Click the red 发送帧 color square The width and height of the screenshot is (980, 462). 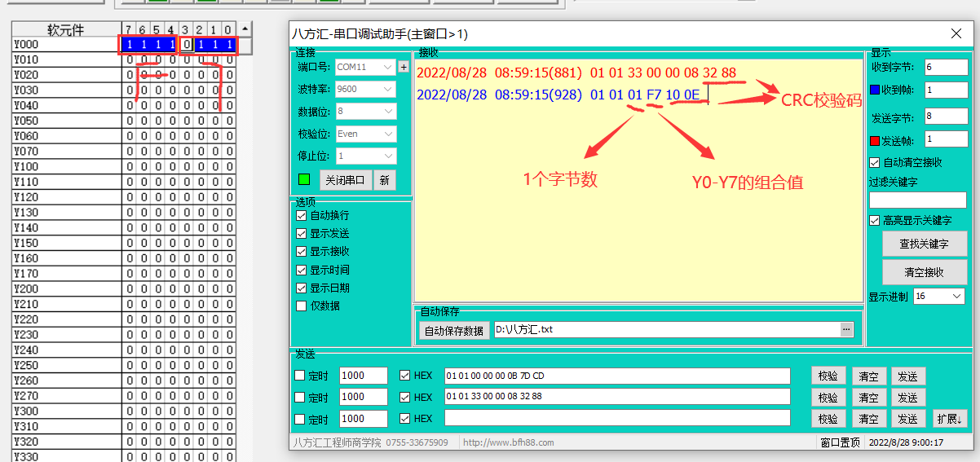tap(875, 140)
